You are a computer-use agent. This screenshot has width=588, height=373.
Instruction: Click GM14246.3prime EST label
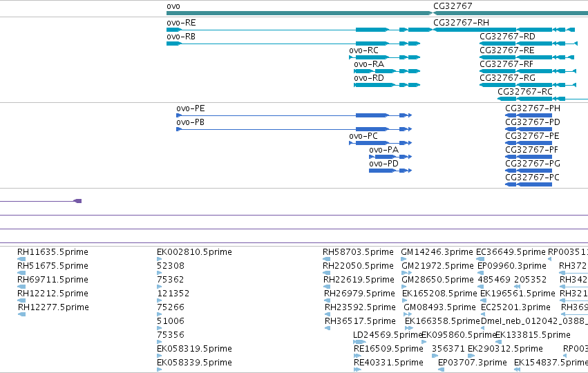click(437, 252)
